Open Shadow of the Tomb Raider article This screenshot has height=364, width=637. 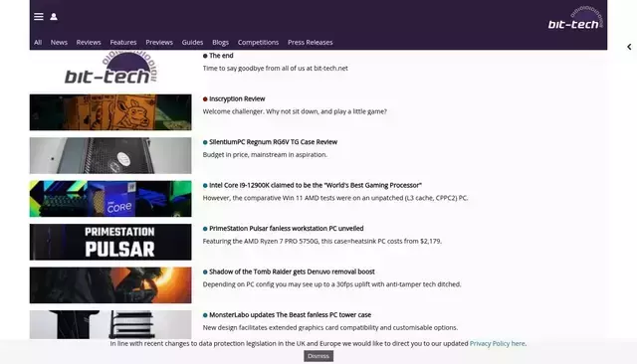292,272
